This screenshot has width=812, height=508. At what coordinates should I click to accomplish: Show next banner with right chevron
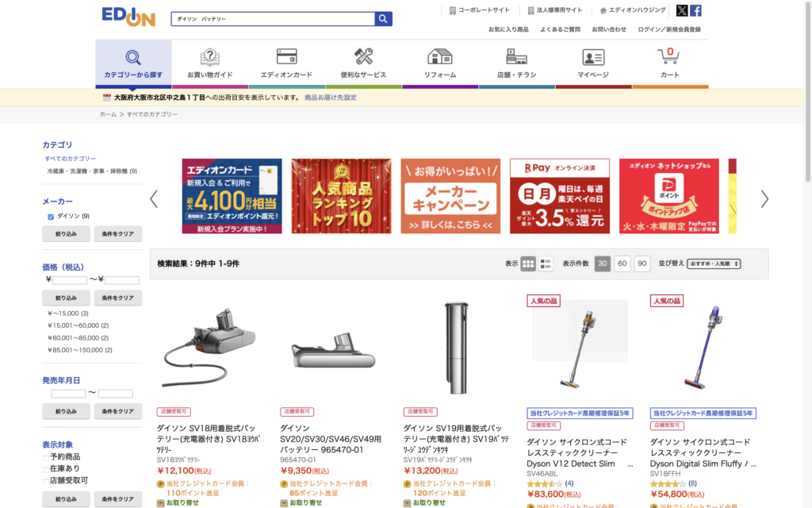[764, 199]
